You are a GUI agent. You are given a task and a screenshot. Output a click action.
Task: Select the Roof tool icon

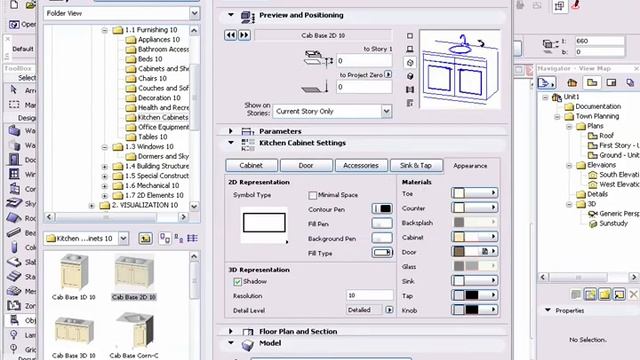[14, 218]
